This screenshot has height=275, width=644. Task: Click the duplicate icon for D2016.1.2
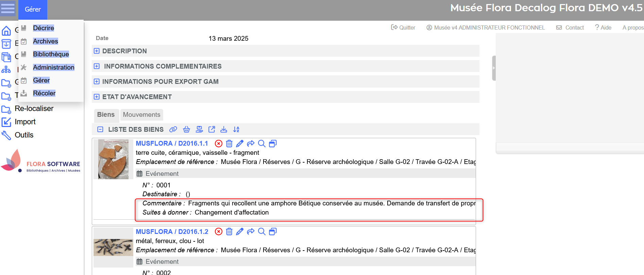[273, 232]
